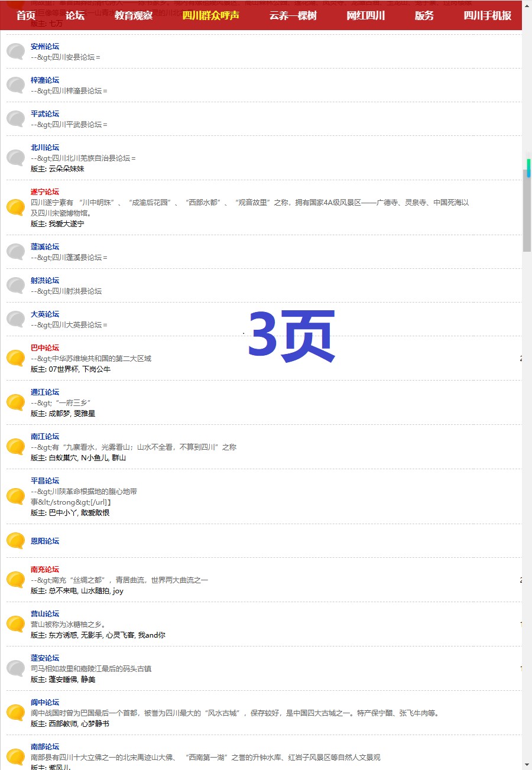The height and width of the screenshot is (770, 532).
Task: Open the 网红四川 navigation item
Action: (x=365, y=15)
